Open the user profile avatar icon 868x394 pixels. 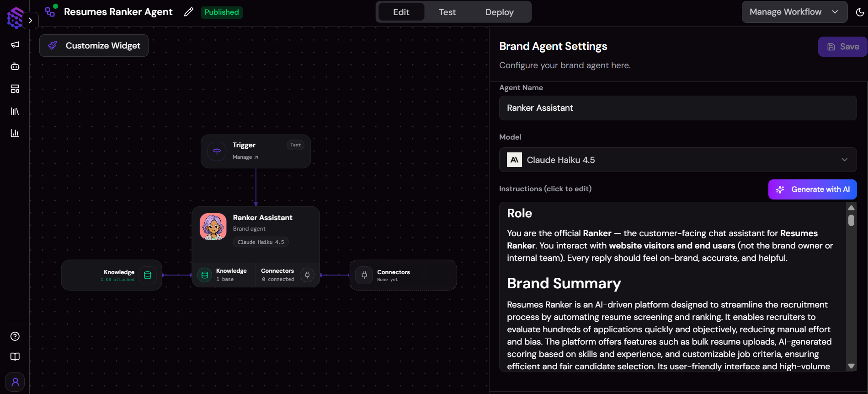(15, 382)
